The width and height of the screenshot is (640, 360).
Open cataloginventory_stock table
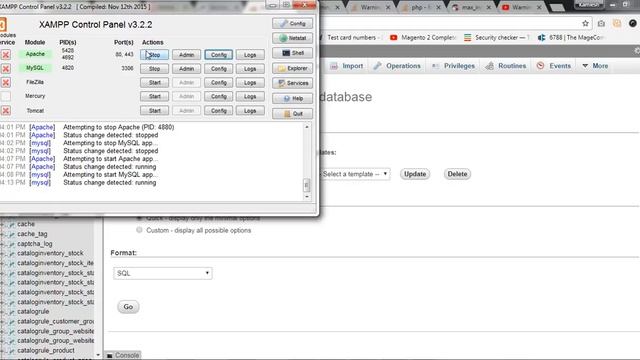(50, 253)
